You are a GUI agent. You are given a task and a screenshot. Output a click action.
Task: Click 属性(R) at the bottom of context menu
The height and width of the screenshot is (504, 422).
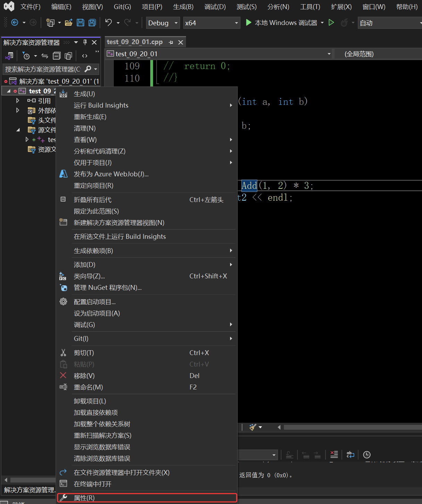(x=84, y=497)
